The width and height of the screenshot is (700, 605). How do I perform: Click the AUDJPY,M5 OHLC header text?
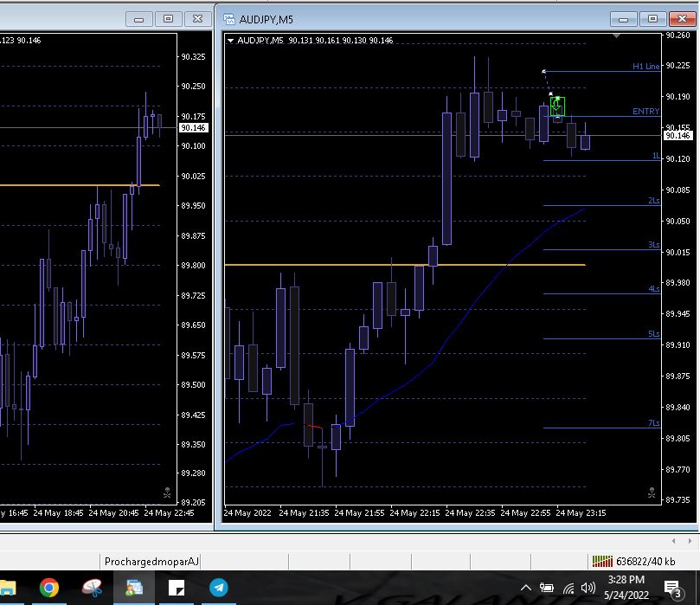coord(315,41)
